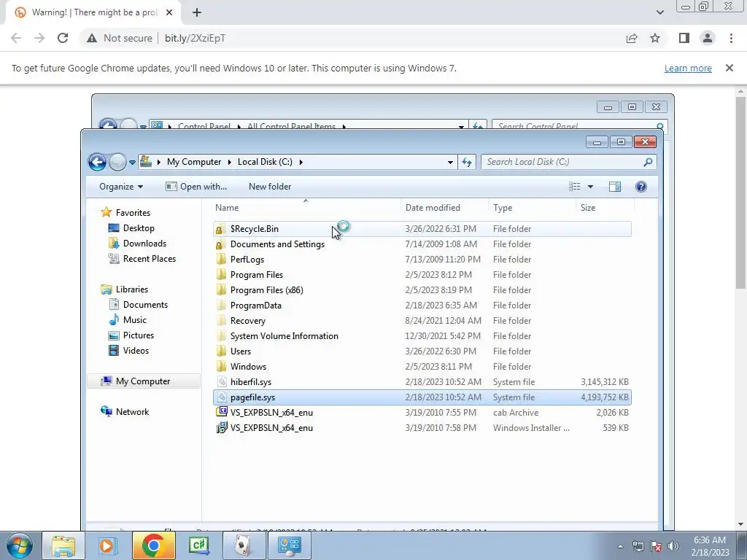This screenshot has height=560, width=747.
Task: Open the address bar history dropdown
Action: 450,162
